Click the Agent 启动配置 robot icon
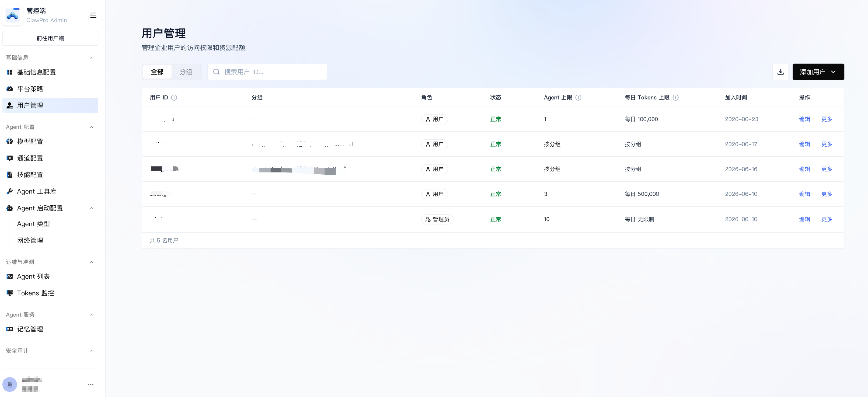The height and width of the screenshot is (397, 868). (x=10, y=208)
